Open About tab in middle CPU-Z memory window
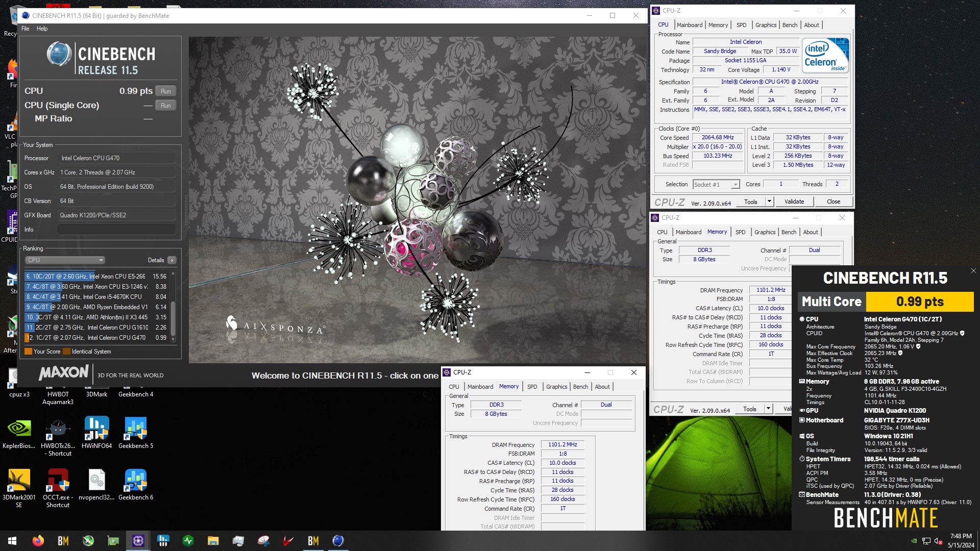The height and width of the screenshot is (551, 980). coord(811,232)
